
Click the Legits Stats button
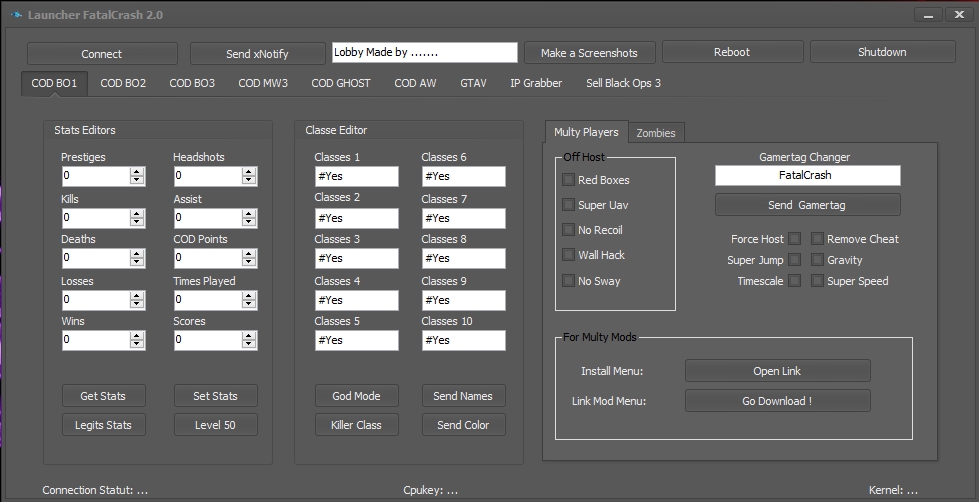[103, 425]
